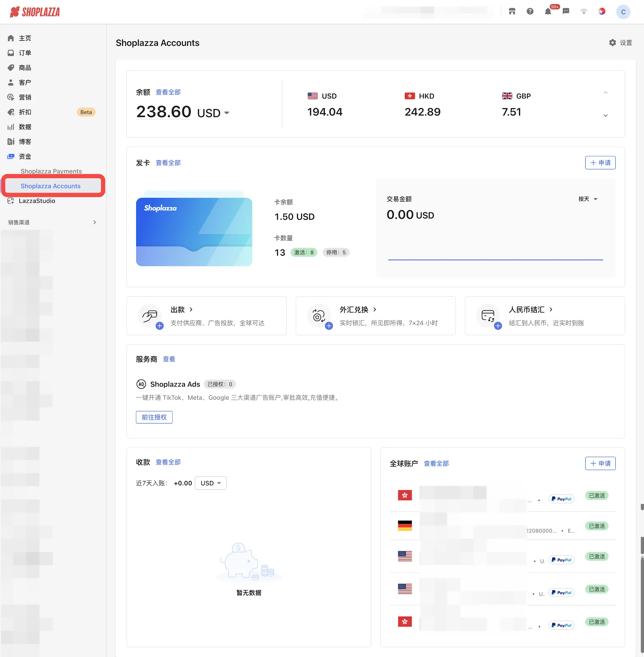Viewport: 644px width, 657px height.
Task: Open the help question mark icon
Action: (530, 12)
